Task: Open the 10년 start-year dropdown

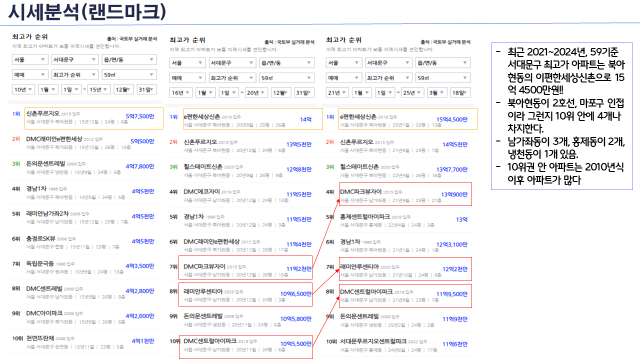Action: pyautogui.click(x=23, y=89)
